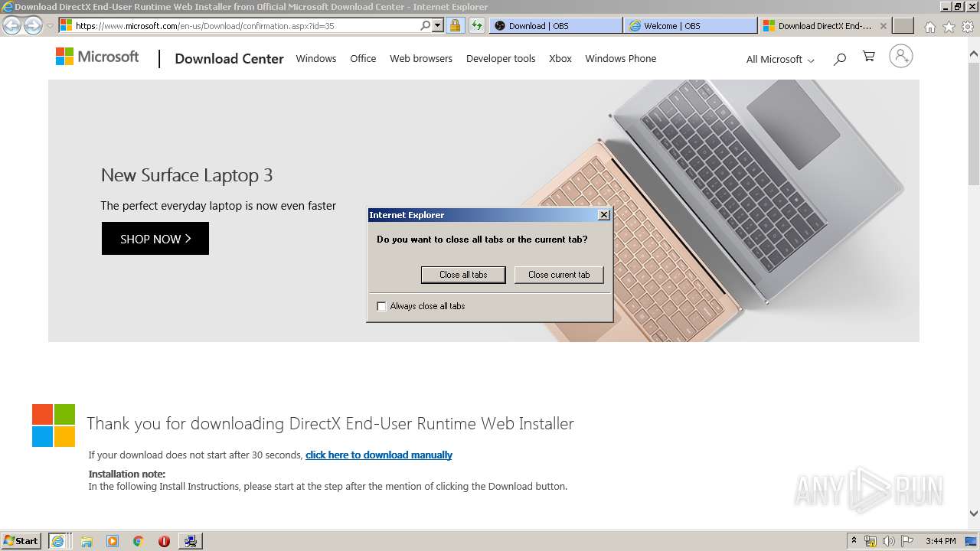This screenshot has width=980, height=551.
Task: Click the large Microsoft four-square logo
Action: click(54, 425)
